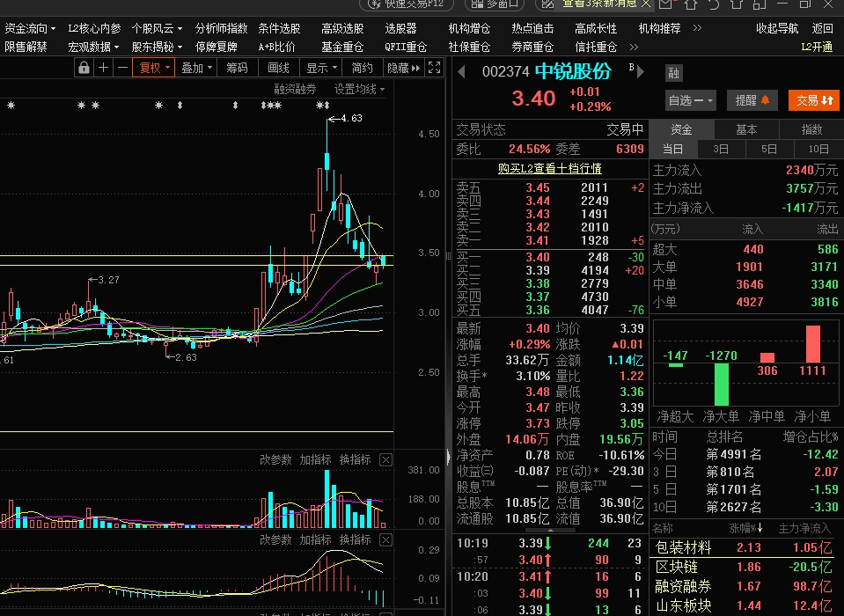
Task: Close the volume indicator panel
Action: click(x=385, y=460)
